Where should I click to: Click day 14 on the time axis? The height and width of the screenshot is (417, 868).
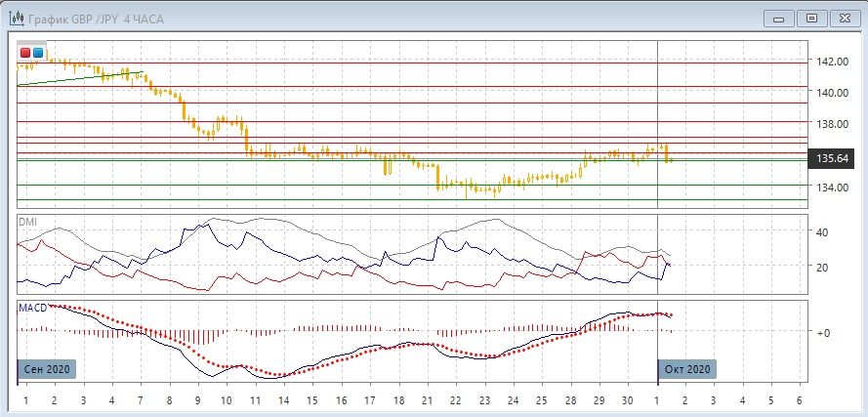click(283, 400)
